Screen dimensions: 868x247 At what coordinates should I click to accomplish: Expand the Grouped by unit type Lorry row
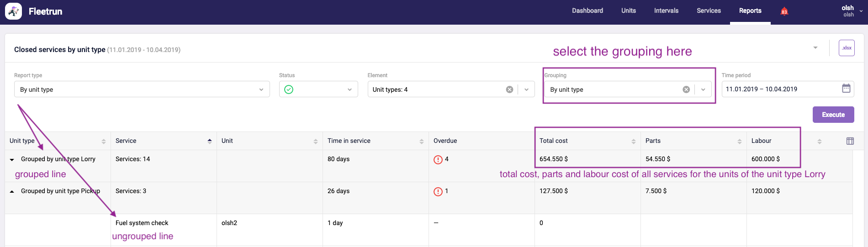tap(12, 160)
